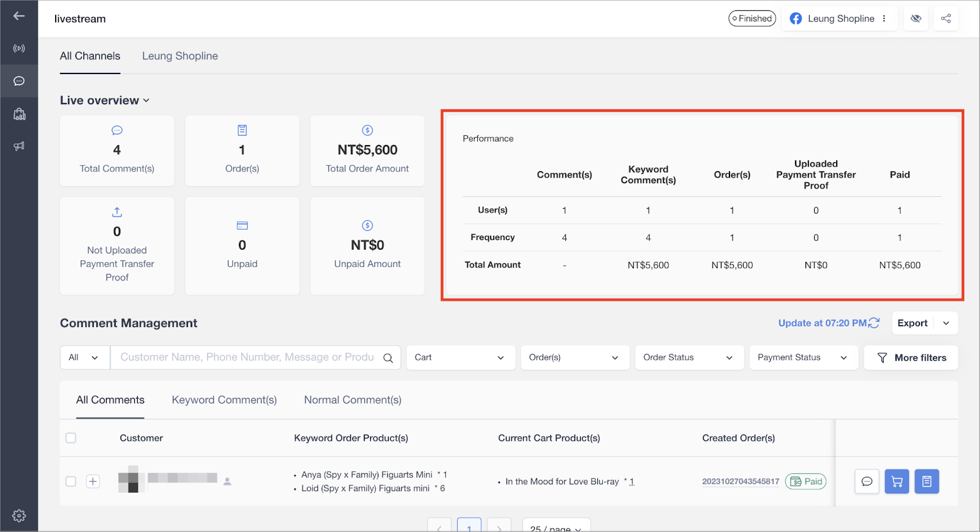
Task: Open settings gear in sidebar
Action: pos(19,515)
